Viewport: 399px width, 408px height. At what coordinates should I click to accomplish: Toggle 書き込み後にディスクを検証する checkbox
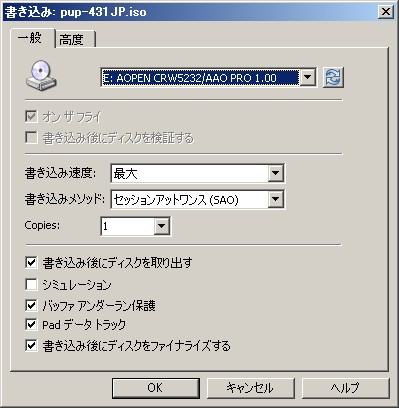click(x=31, y=137)
